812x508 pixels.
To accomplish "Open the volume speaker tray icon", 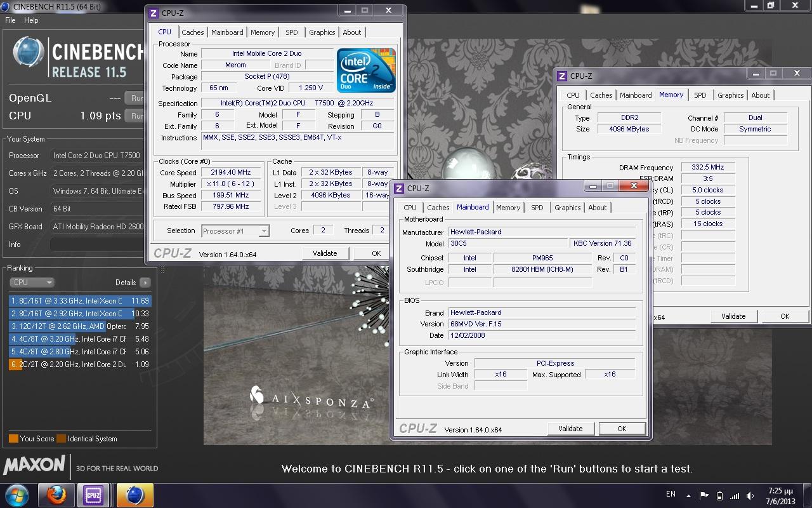I will point(751,496).
